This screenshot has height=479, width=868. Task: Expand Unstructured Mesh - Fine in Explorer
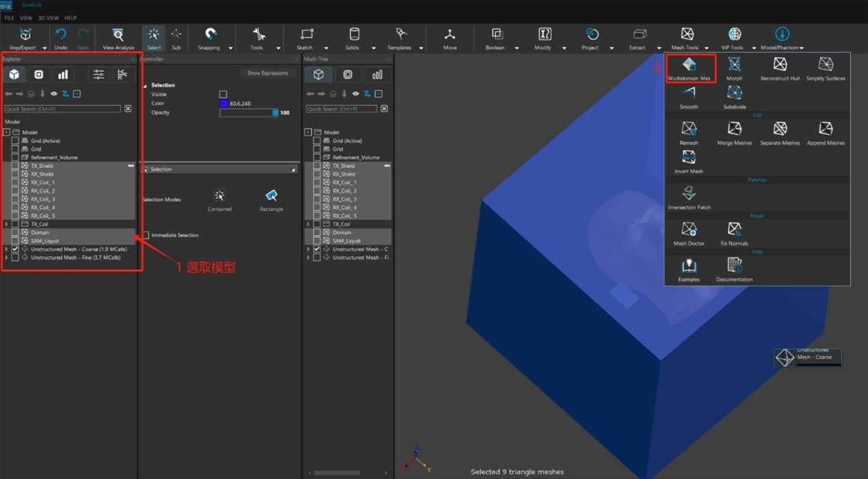click(x=7, y=258)
